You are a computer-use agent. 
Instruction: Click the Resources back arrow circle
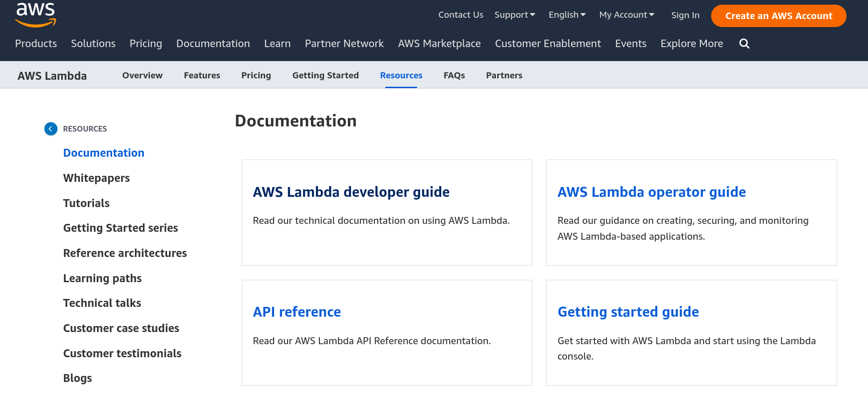(51, 129)
